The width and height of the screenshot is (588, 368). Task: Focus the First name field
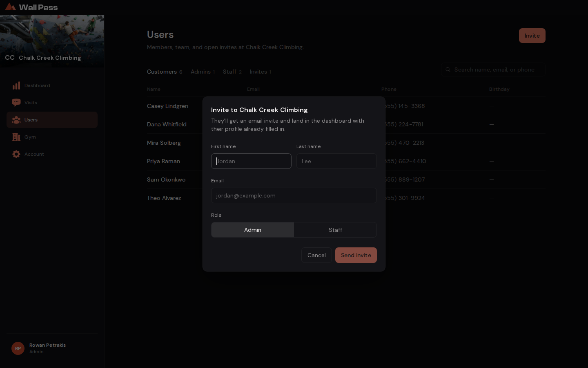point(251,161)
